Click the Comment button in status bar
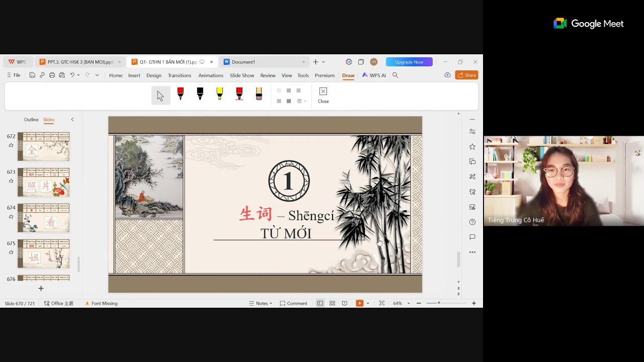This screenshot has height=362, width=644. point(293,304)
